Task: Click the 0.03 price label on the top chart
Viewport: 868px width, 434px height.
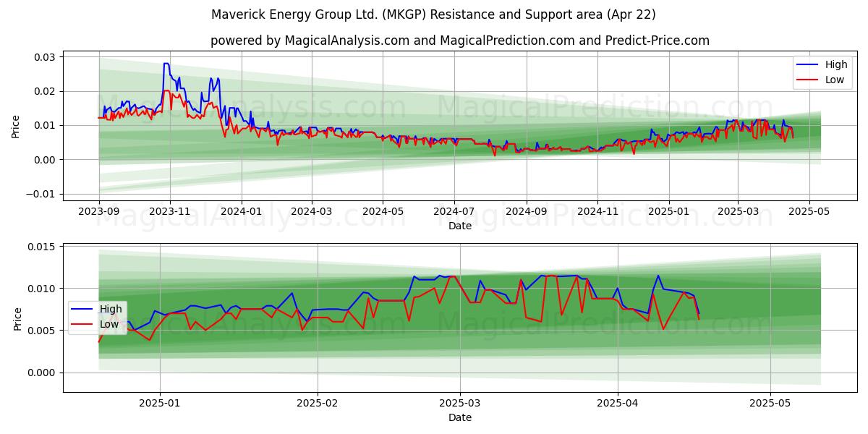Action: tap(45, 56)
